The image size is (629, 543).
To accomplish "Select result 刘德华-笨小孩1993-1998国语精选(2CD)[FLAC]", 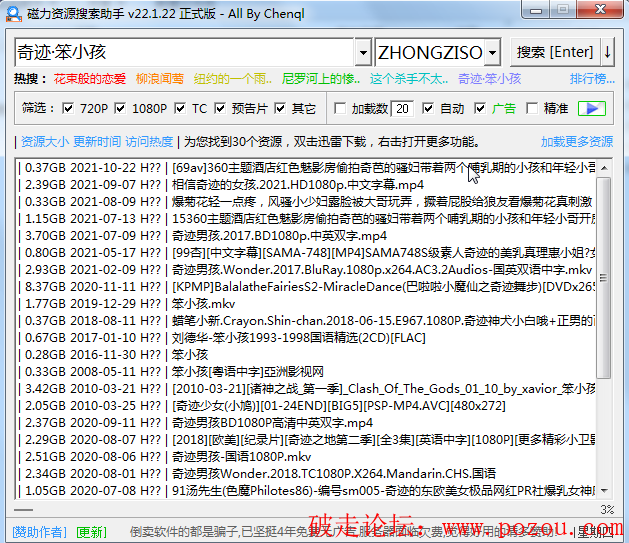I will click(306, 338).
